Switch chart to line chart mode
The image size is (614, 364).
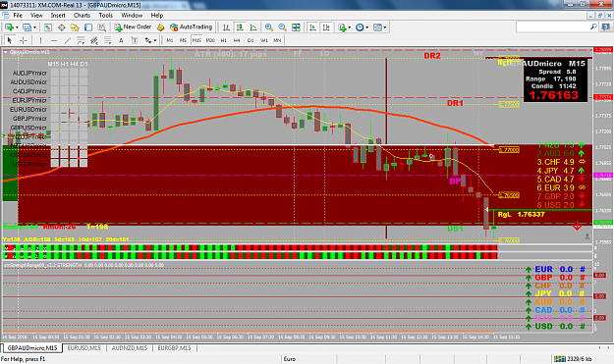253,27
